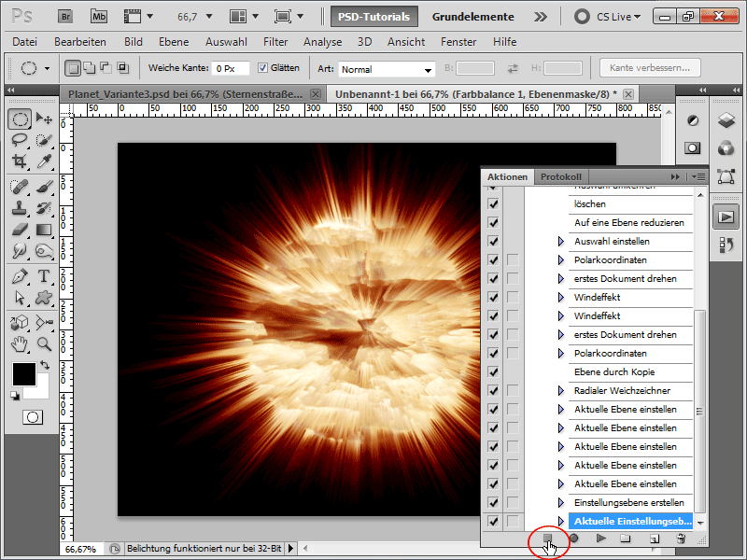Open Mini Bridge with the Mb icon
Viewport: 747px width, 560px height.
[99, 17]
